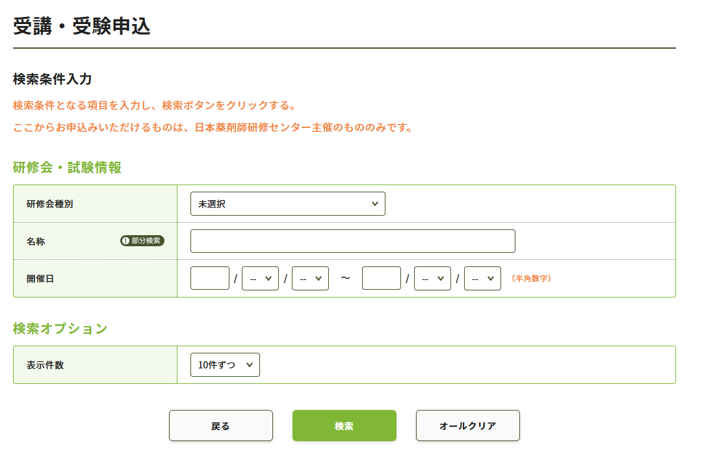Open the 研修会種別 dropdown showing 未選択
Screen dimensions: 702x471
287,204
